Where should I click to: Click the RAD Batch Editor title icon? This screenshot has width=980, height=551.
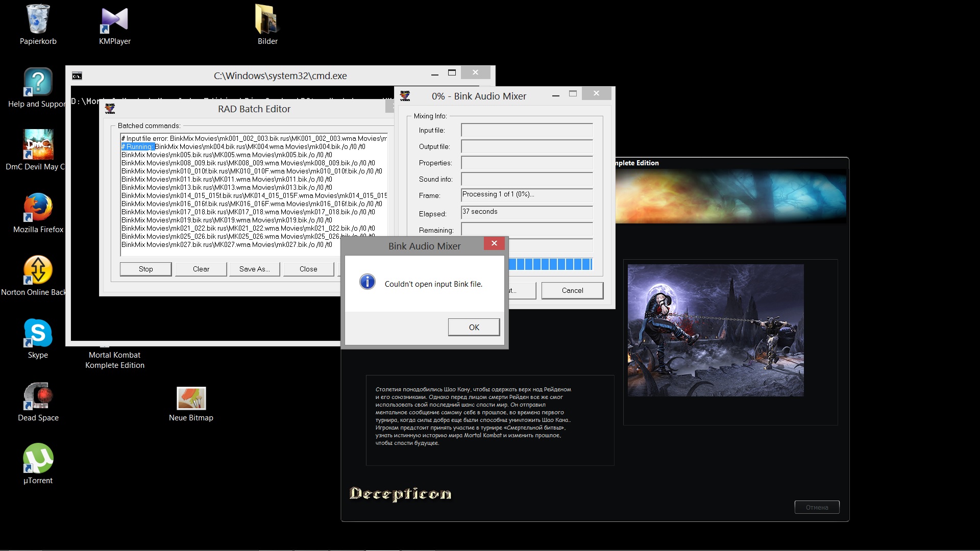[110, 109]
